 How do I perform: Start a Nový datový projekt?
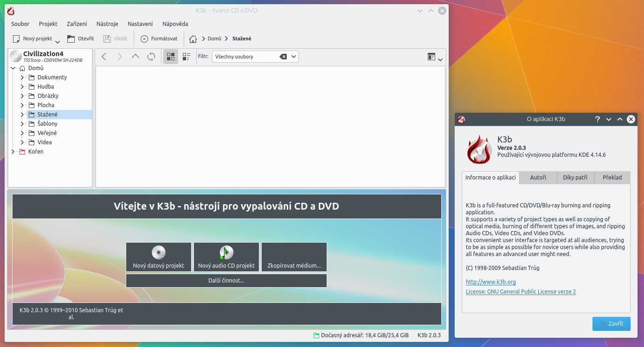[159, 257]
